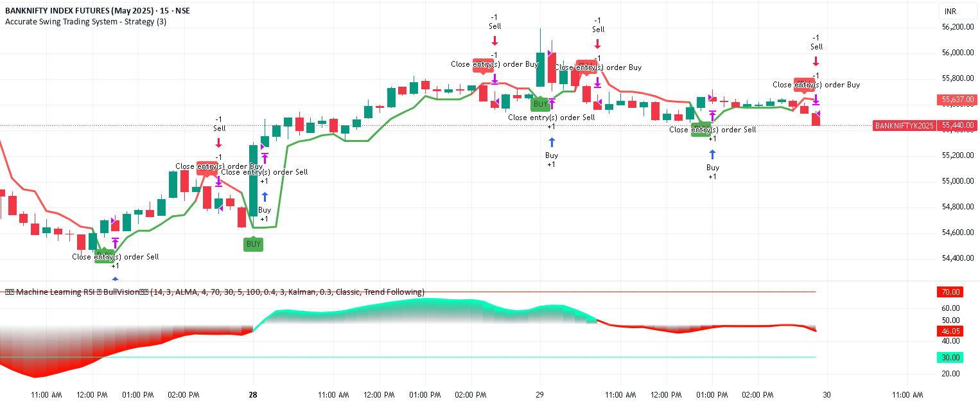Click the 55,000.00 price axis label
980x404 pixels.
(x=958, y=181)
